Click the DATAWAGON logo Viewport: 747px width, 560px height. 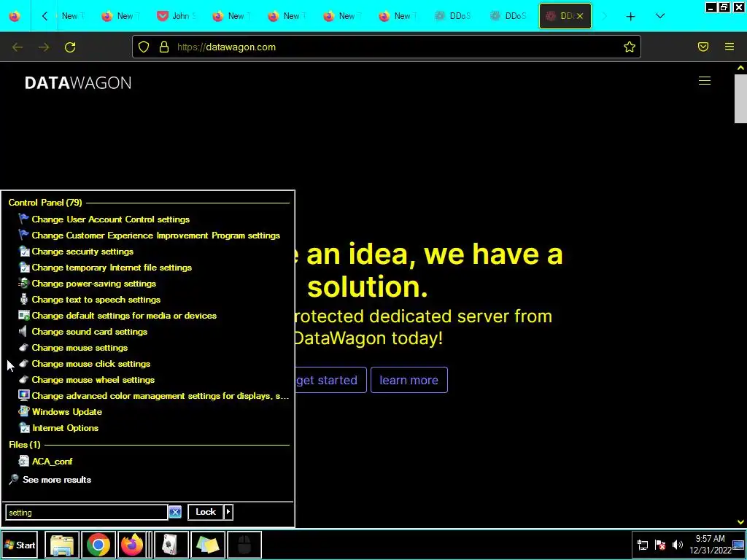[78, 83]
